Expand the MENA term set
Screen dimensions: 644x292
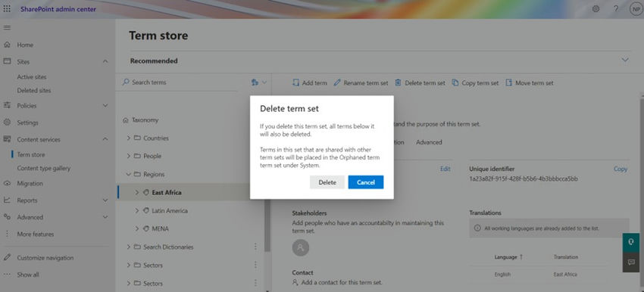click(x=137, y=228)
